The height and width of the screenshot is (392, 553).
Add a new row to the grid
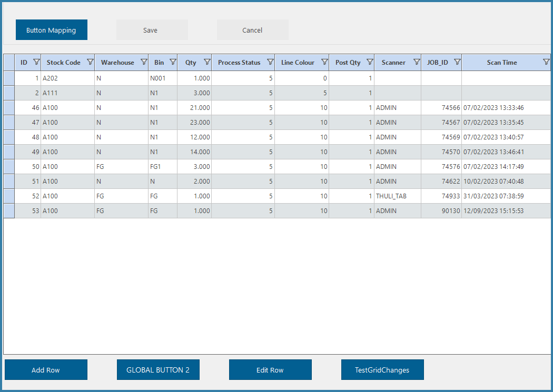[x=46, y=370]
